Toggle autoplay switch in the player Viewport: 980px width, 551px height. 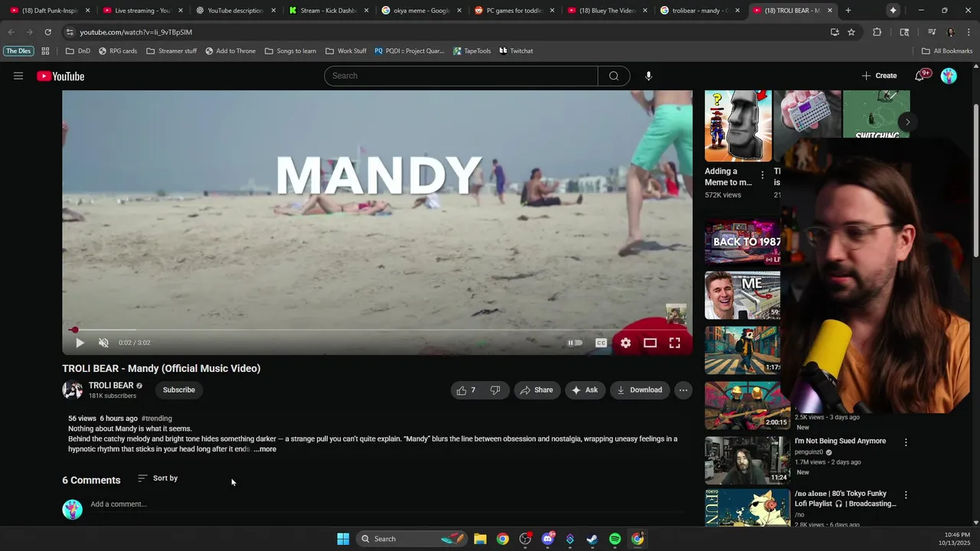point(575,343)
